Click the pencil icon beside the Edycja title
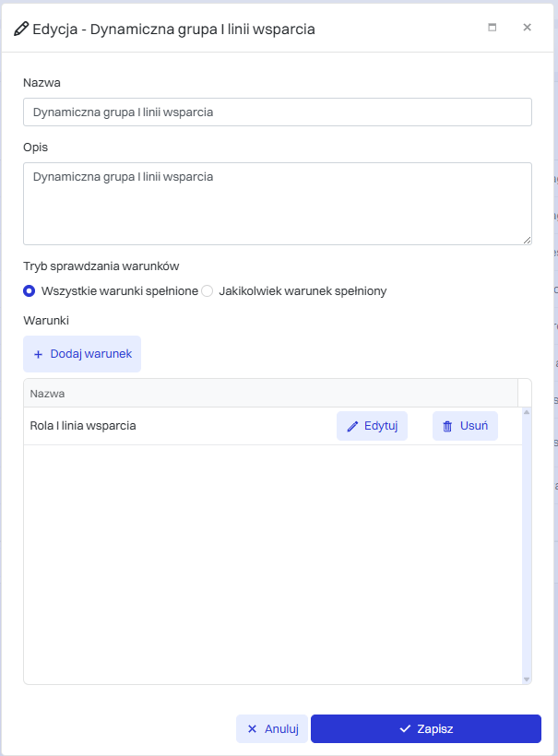 click(x=20, y=29)
